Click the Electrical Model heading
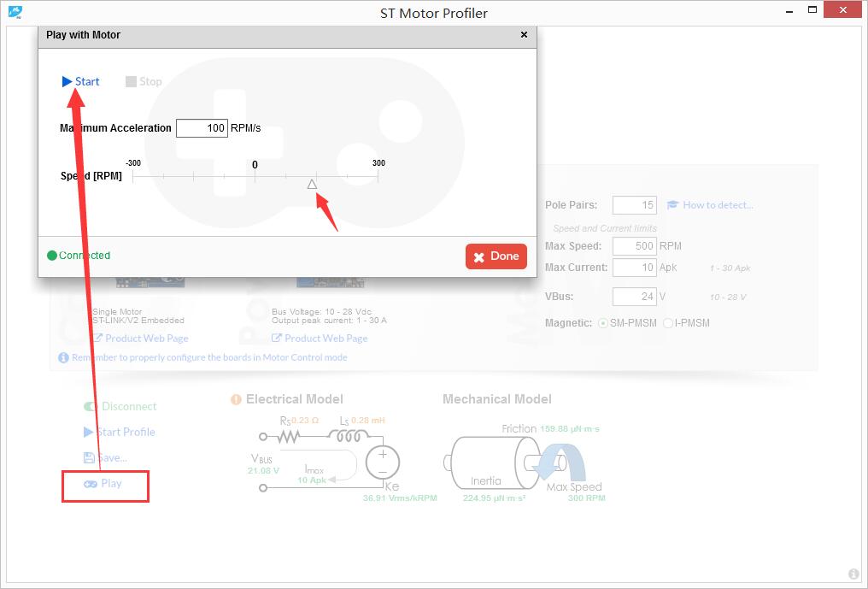 pos(295,399)
